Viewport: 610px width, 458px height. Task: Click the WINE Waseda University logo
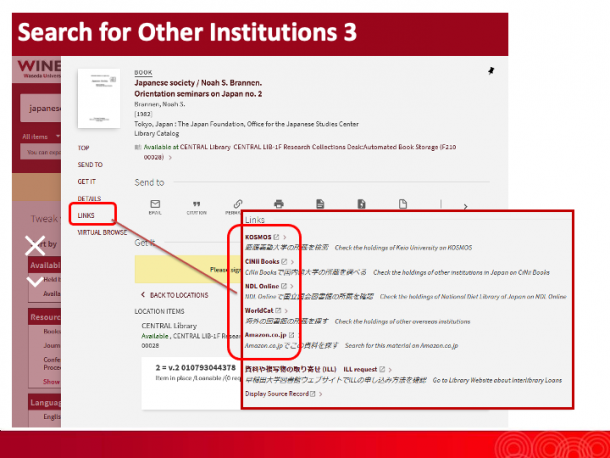(39, 68)
